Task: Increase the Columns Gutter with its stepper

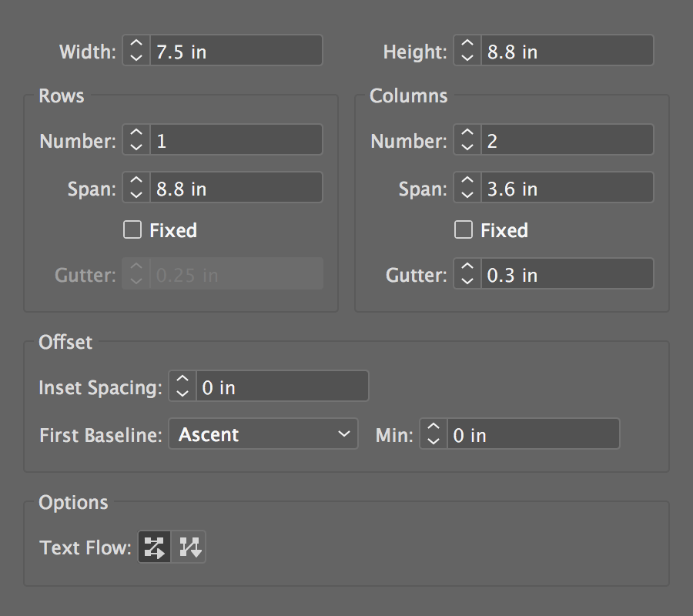Action: 467,269
